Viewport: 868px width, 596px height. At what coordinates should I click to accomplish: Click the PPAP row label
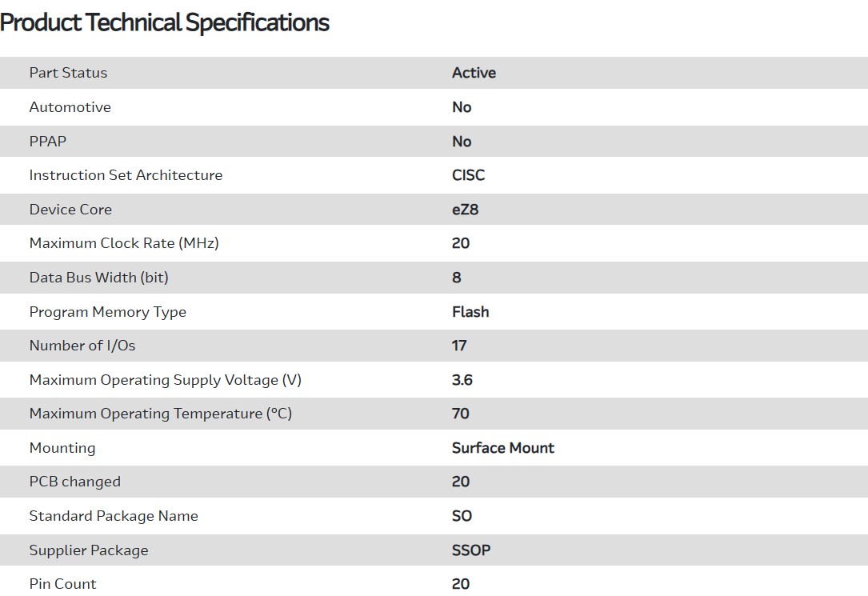tap(48, 142)
